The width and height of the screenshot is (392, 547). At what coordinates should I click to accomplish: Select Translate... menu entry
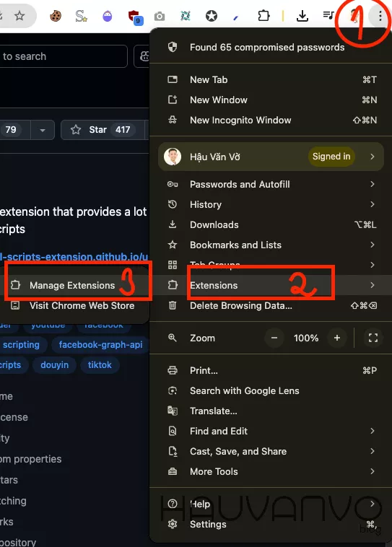(271, 411)
